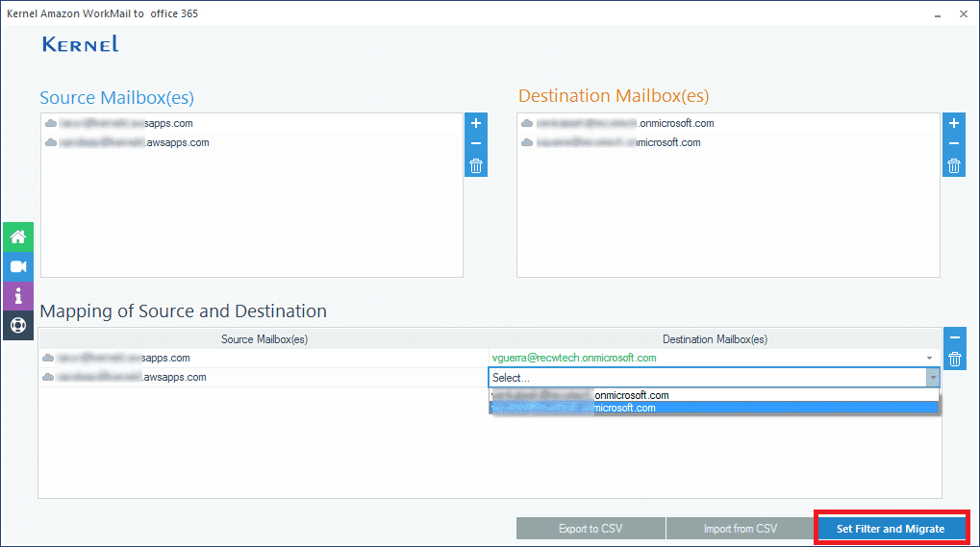Screen dimensions: 980x547
Task: Click the Source Mailbox(es) mapping column header
Action: tap(264, 339)
